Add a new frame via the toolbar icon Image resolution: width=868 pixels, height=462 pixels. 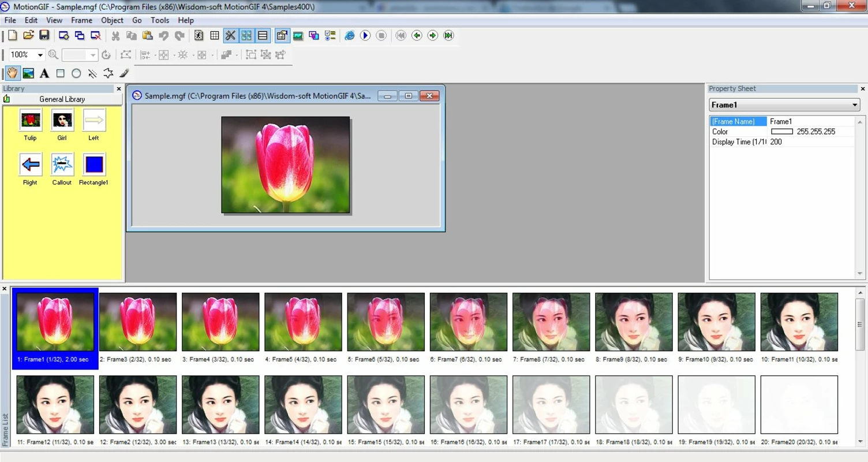(x=64, y=35)
